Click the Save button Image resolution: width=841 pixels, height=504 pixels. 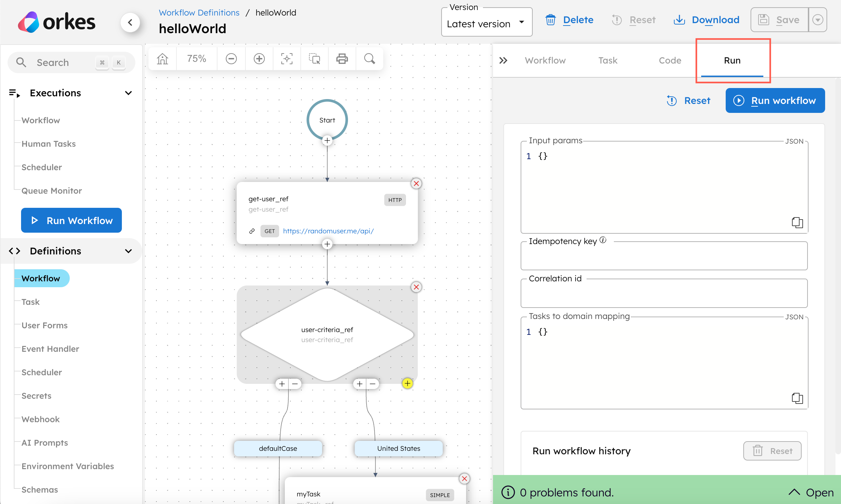[x=780, y=20]
